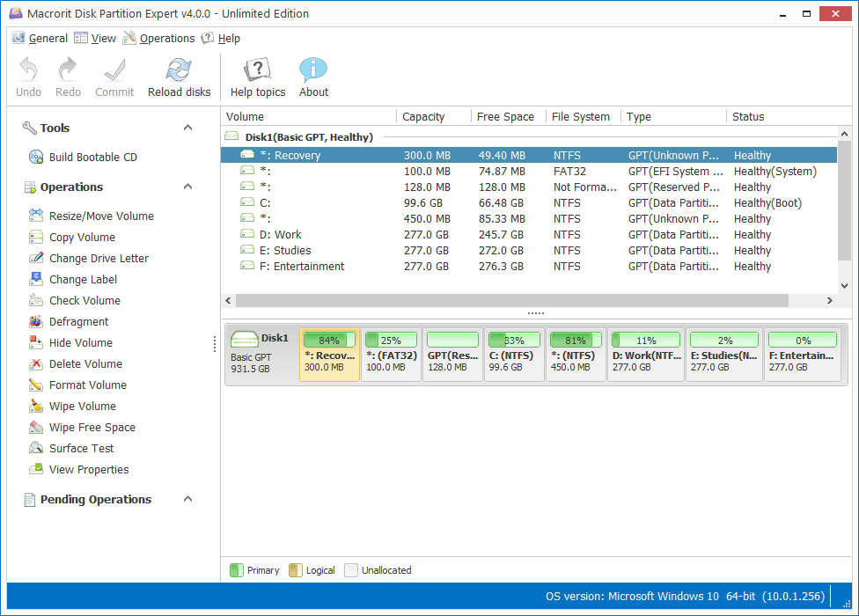Open the Help menu

220,39
